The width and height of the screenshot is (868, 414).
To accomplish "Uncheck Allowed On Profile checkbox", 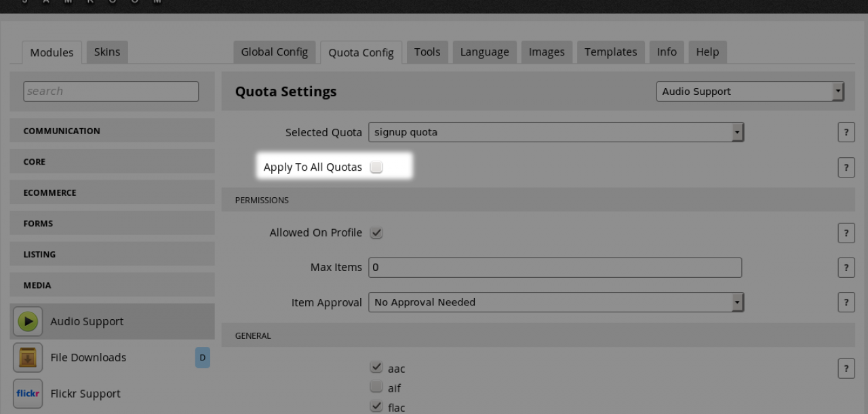I will coord(376,232).
